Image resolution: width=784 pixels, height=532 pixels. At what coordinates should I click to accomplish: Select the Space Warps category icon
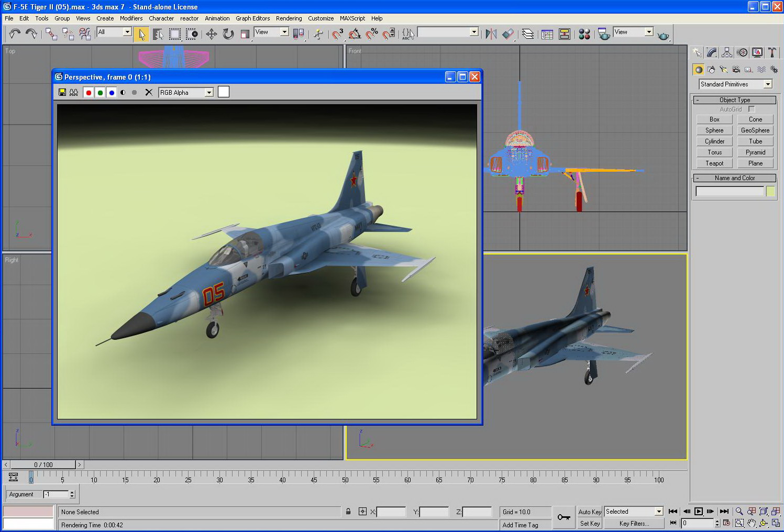coord(761,69)
